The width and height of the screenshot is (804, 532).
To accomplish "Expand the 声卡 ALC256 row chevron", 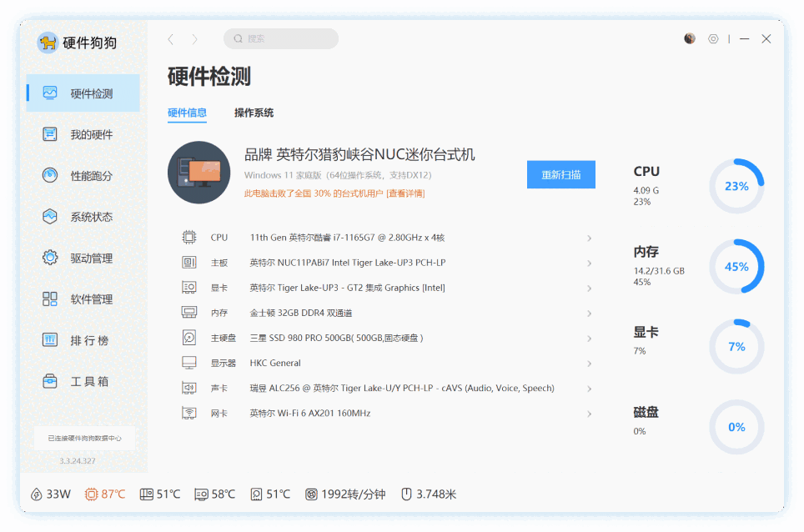I will point(589,389).
